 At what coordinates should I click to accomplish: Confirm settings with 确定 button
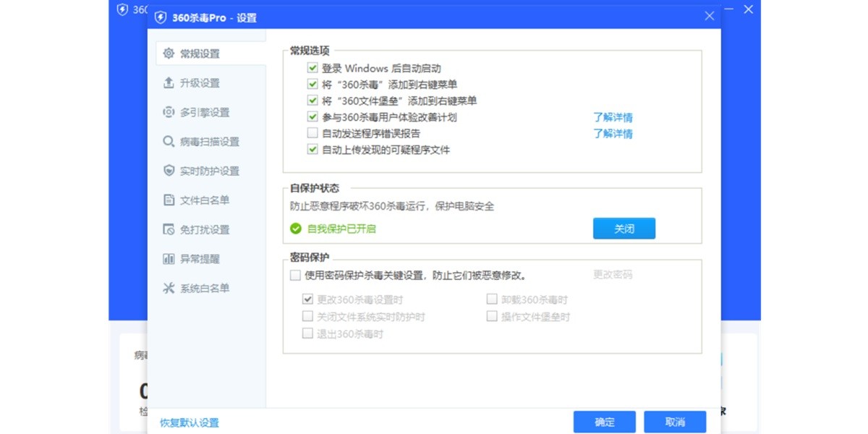click(604, 422)
